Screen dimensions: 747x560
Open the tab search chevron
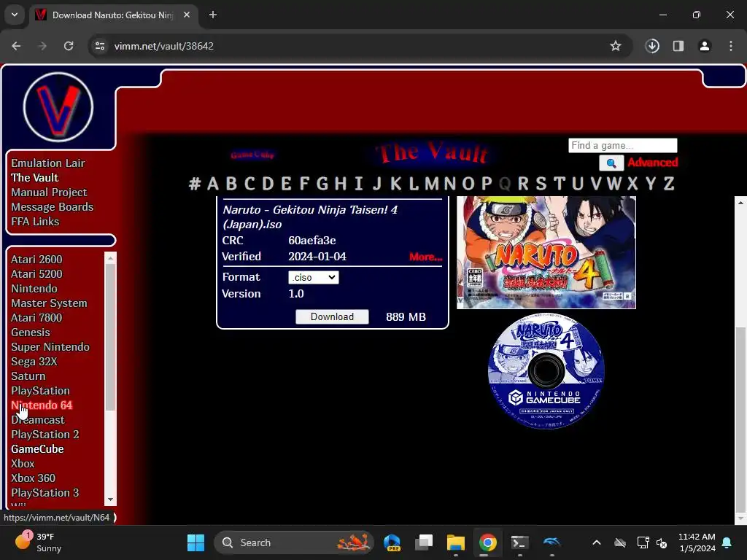[x=15, y=15]
